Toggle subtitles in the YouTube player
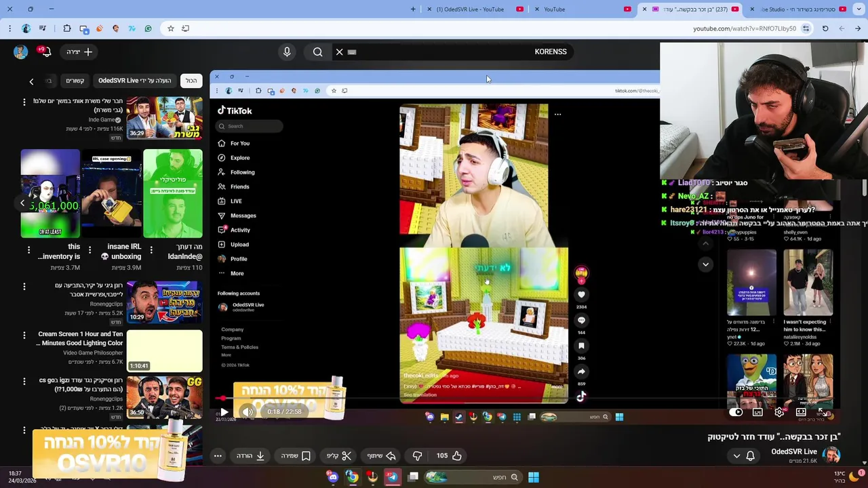The image size is (868, 488). pyautogui.click(x=757, y=412)
